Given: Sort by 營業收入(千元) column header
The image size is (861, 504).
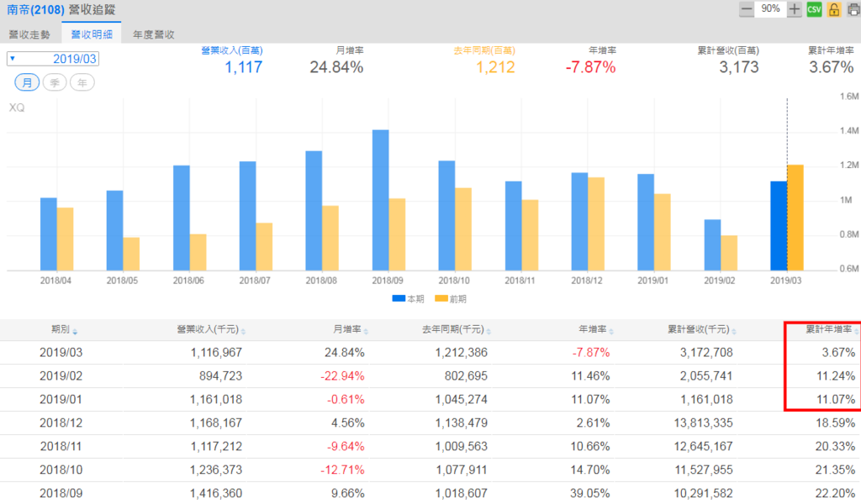Looking at the screenshot, I should (211, 329).
